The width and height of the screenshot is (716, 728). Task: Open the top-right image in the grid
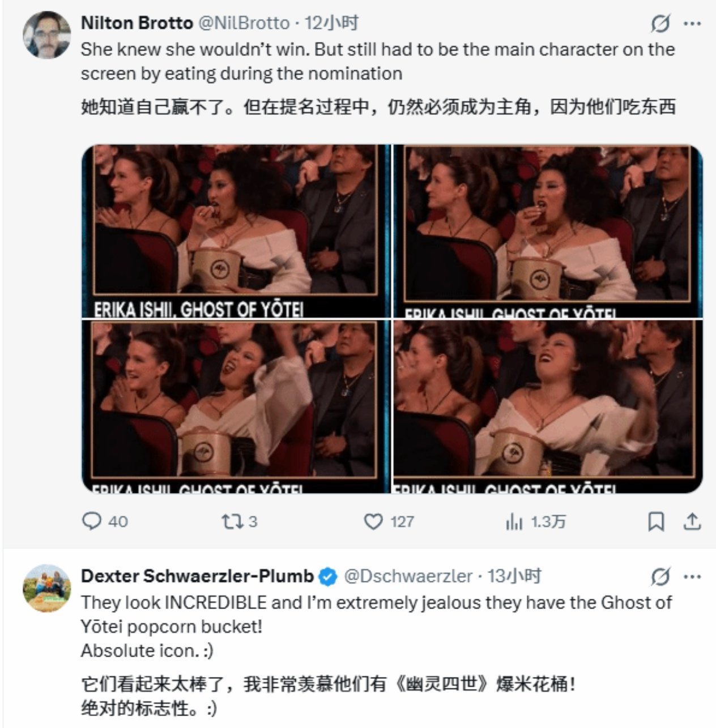[548, 230]
